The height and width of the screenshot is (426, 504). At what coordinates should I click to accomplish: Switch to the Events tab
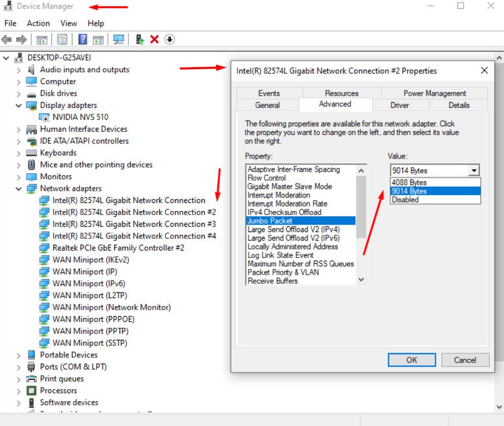click(x=269, y=93)
